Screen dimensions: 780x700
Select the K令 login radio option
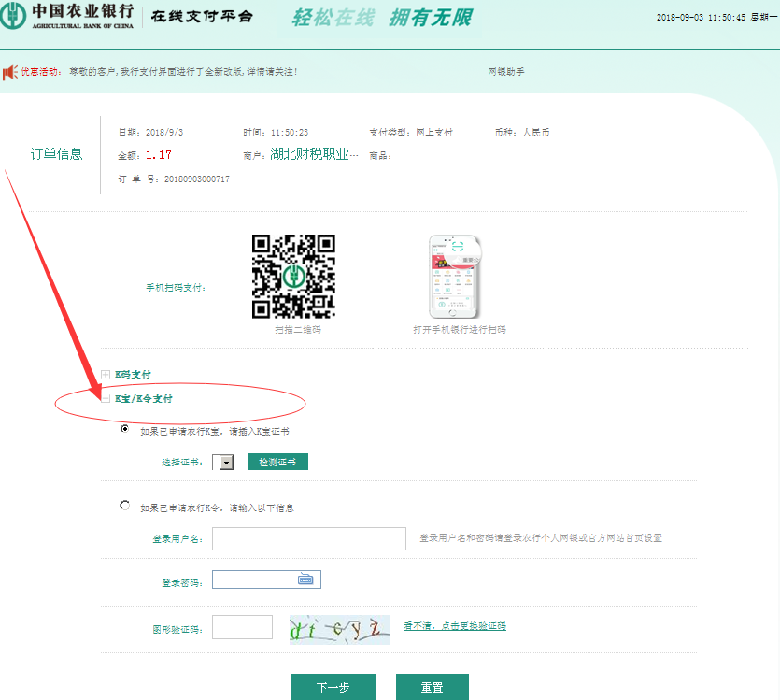click(124, 506)
